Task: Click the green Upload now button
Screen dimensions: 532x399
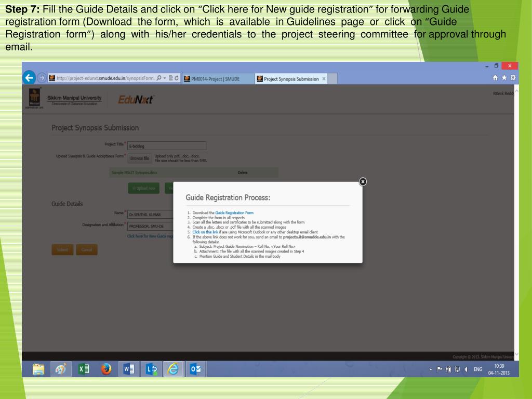Action: coord(144,188)
